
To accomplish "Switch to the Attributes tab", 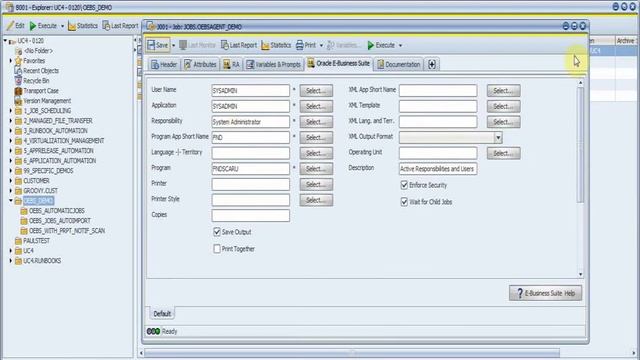I will 200,64.
